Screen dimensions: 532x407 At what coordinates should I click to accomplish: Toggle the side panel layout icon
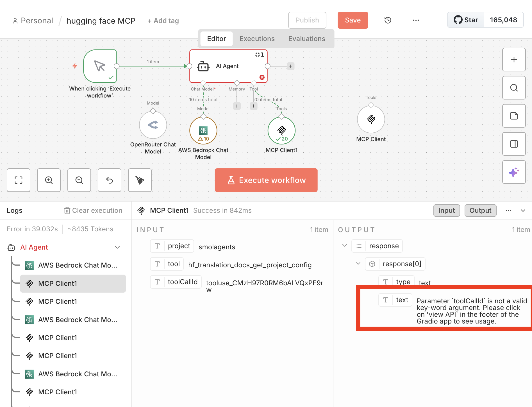[514, 144]
